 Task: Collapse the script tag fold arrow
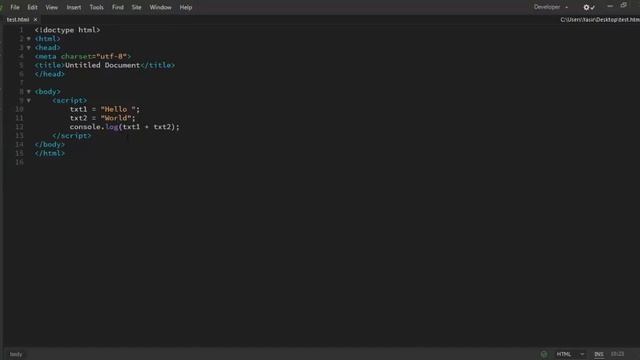coord(29,100)
